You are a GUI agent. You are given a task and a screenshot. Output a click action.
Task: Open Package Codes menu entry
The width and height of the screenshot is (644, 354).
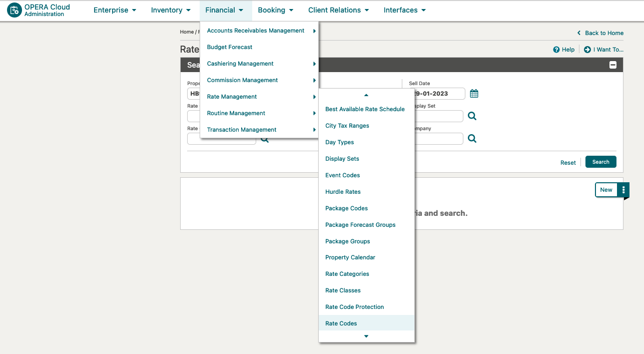(346, 208)
